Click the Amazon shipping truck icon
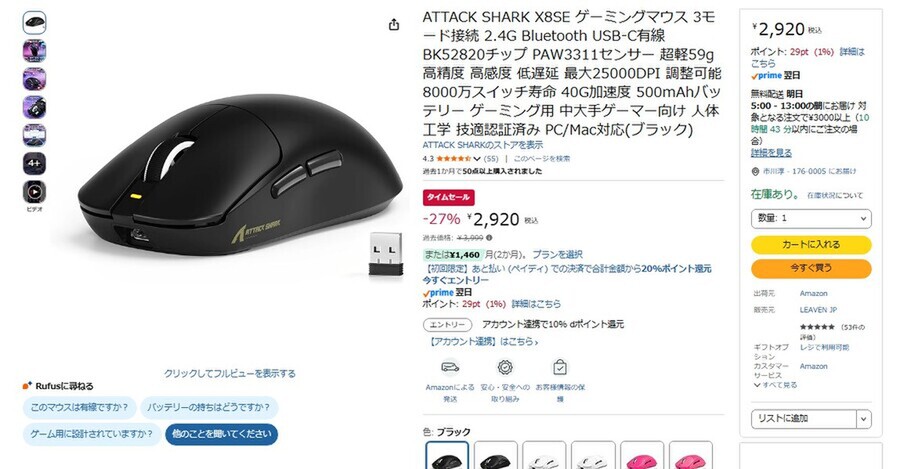900x469 pixels. point(450,367)
